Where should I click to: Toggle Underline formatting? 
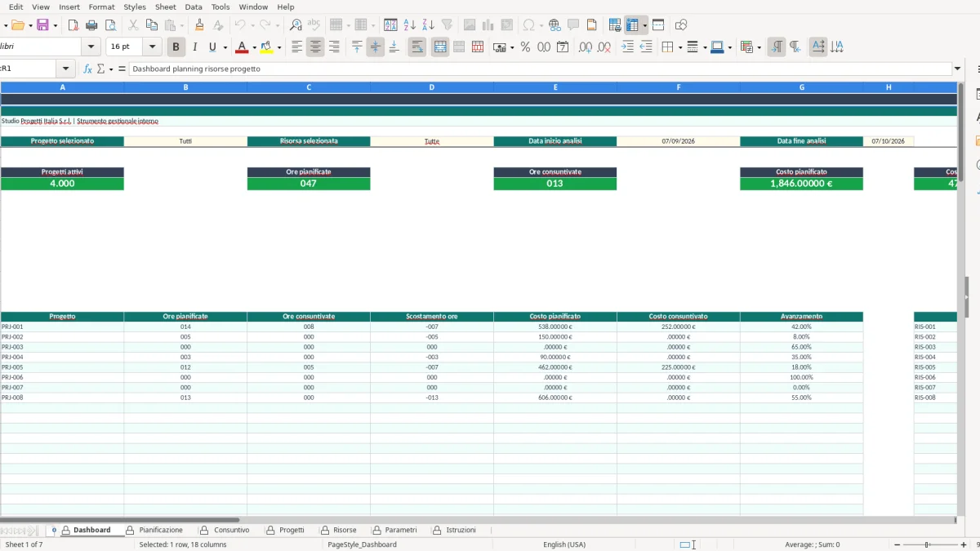point(213,47)
